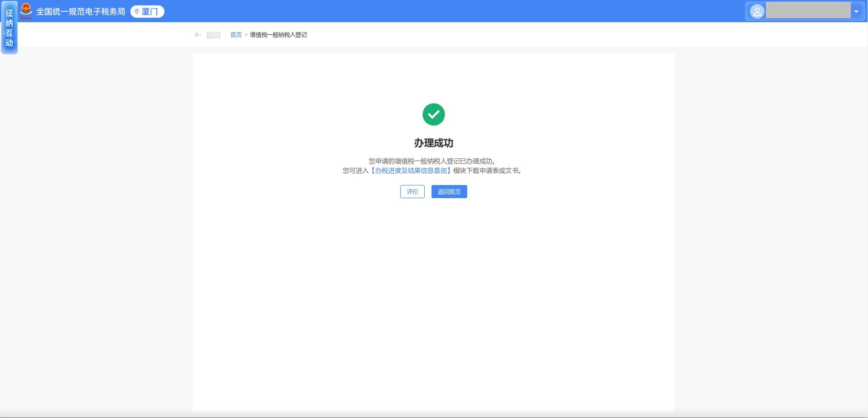
Task: Click the green success checkmark icon
Action: click(433, 114)
